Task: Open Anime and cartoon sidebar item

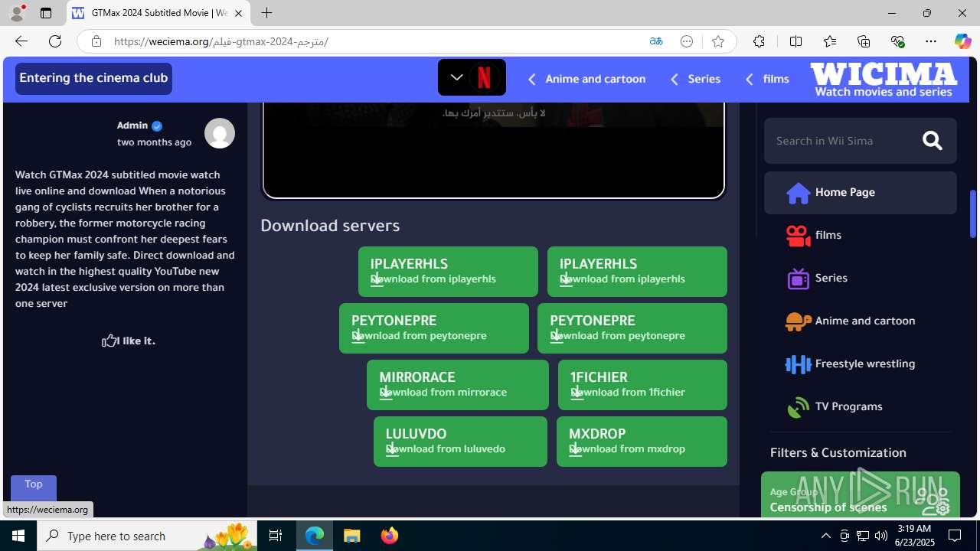Action: tap(860, 321)
